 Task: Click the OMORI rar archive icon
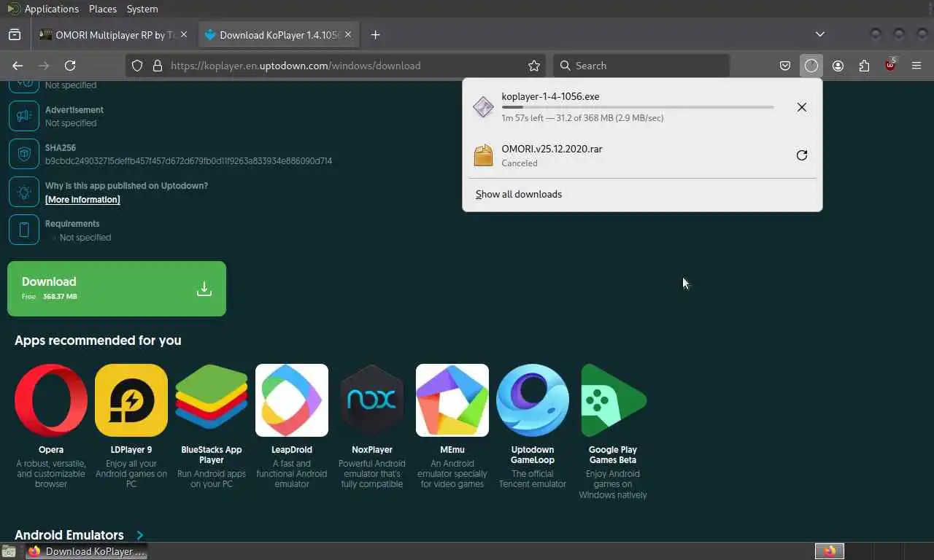pos(483,155)
